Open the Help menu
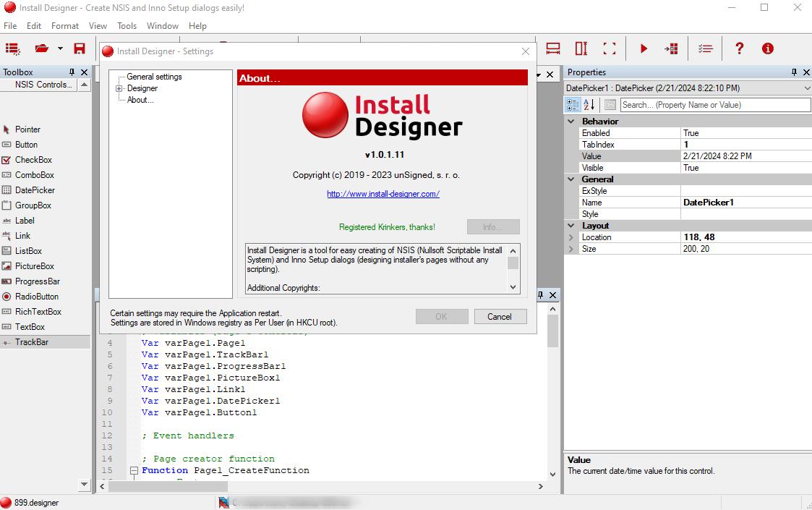Image resolution: width=812 pixels, height=510 pixels. point(197,26)
